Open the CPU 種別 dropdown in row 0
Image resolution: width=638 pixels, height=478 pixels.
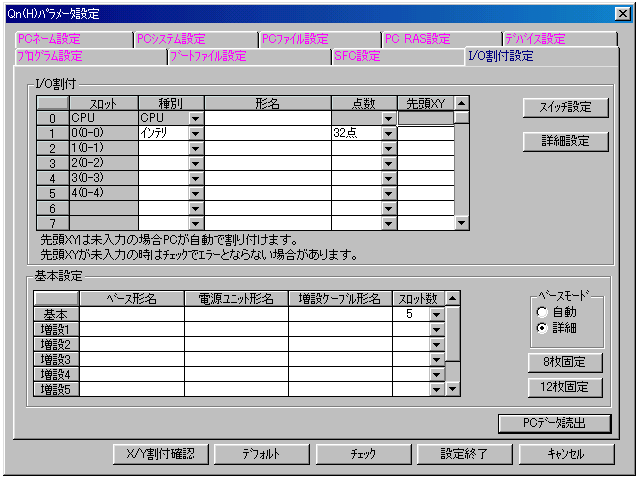tap(195, 118)
